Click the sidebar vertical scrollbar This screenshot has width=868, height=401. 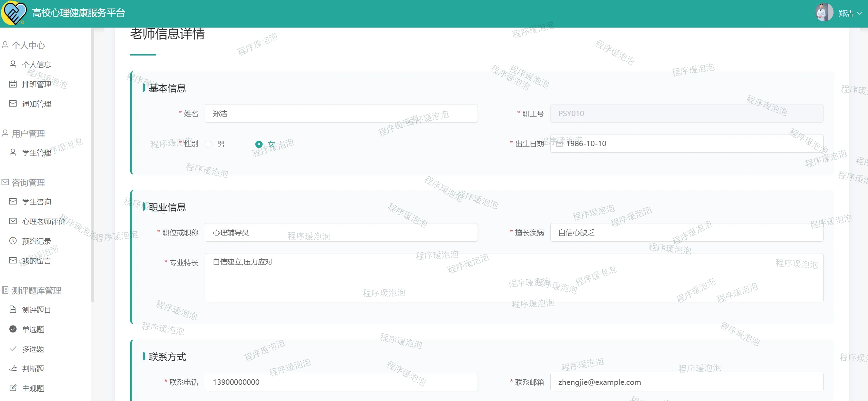pos(92,166)
